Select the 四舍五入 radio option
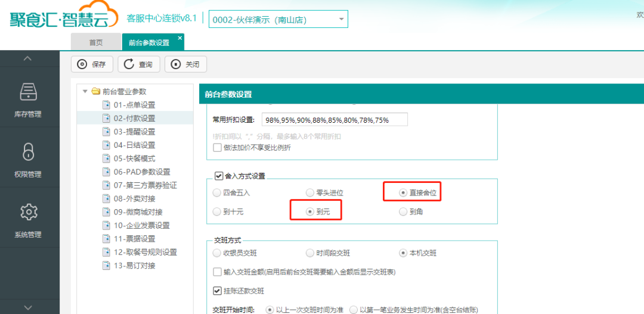This screenshot has width=644, height=314. point(216,193)
